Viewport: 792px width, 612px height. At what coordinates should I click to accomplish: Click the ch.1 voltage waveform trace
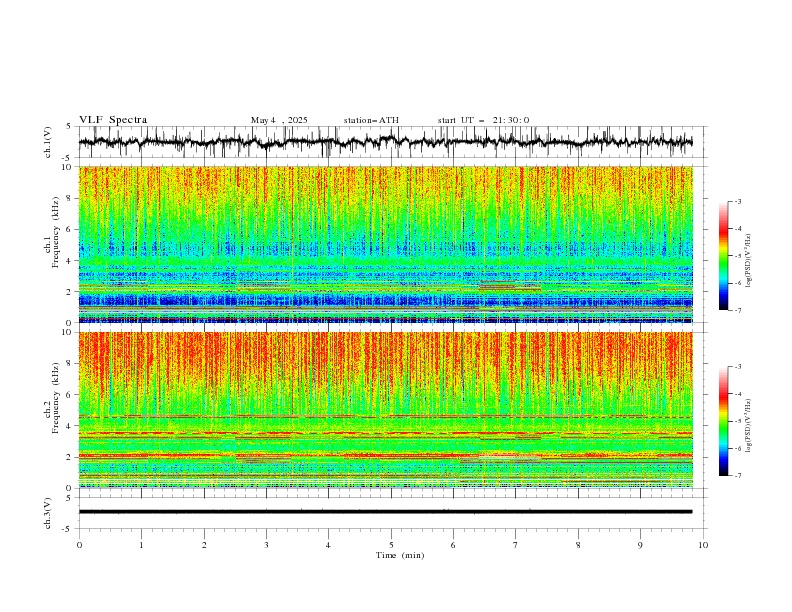(x=385, y=142)
